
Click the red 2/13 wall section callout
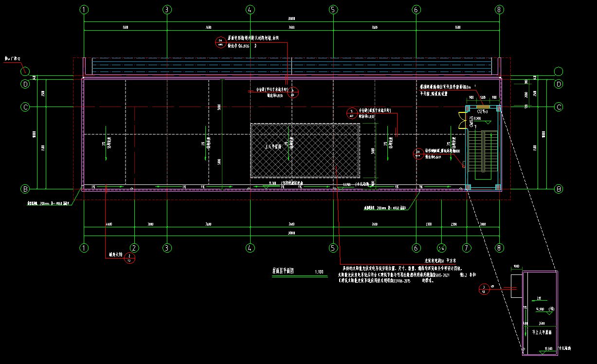click(129, 258)
